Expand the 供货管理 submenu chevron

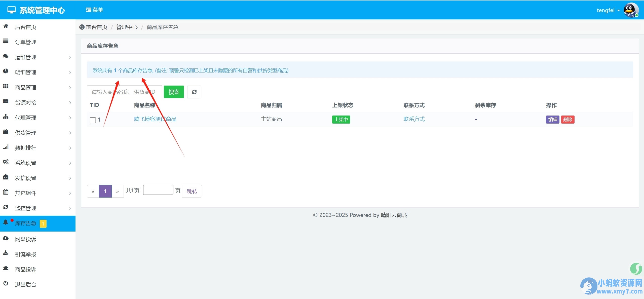pos(70,133)
